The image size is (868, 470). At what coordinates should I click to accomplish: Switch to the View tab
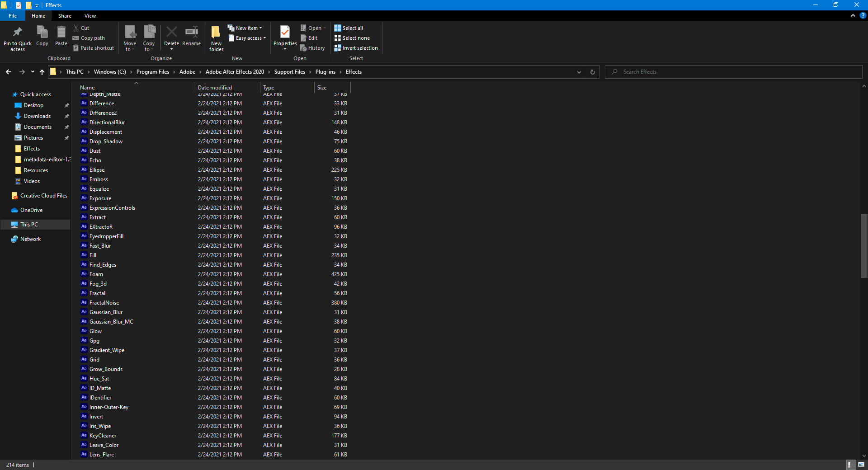click(90, 15)
